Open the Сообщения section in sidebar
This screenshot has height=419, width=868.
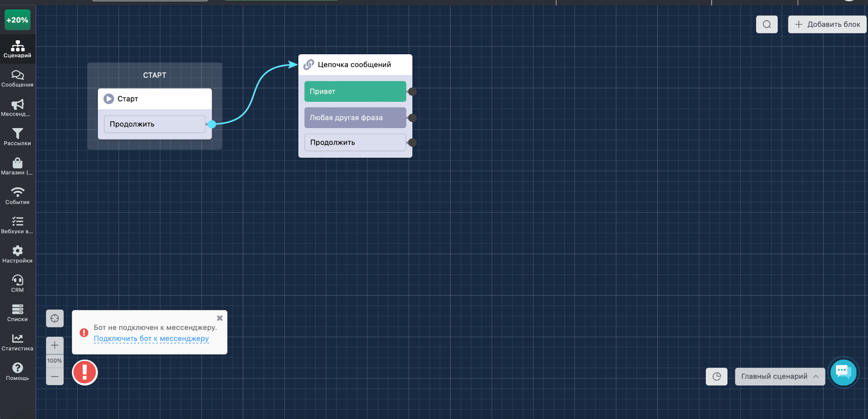[x=17, y=78]
